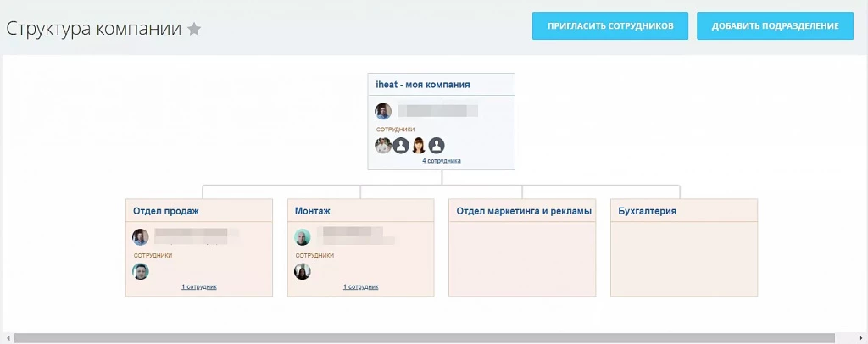The width and height of the screenshot is (868, 344).
Task: Click the horizontal scrollbar left arrow
Action: click(x=7, y=338)
